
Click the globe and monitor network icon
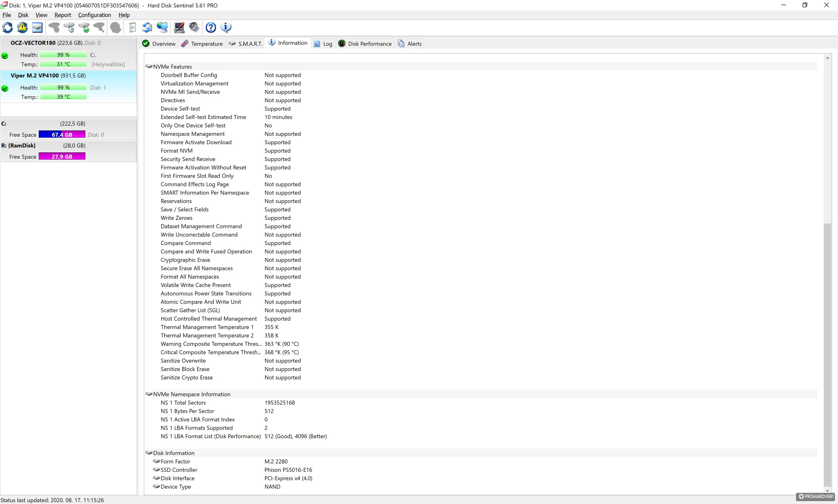(x=162, y=28)
